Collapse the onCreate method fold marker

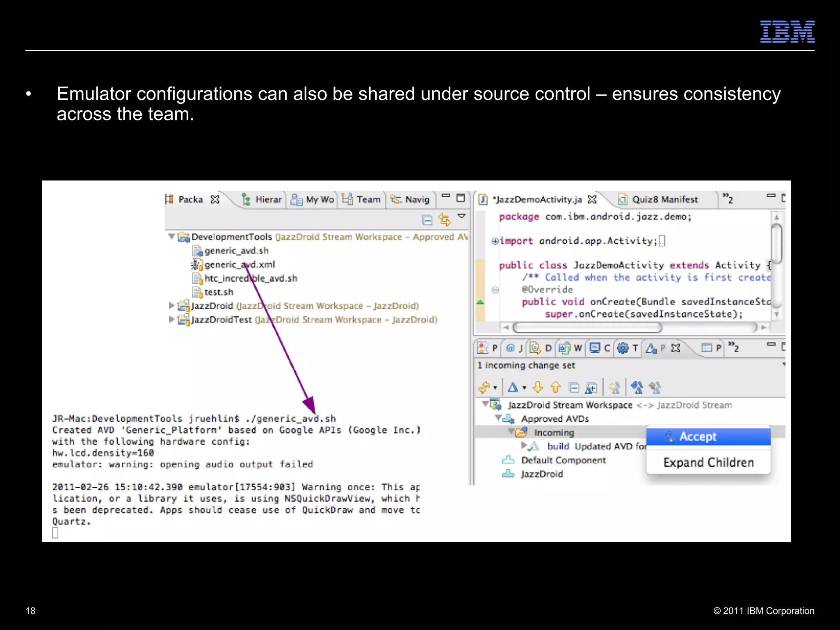[495, 290]
